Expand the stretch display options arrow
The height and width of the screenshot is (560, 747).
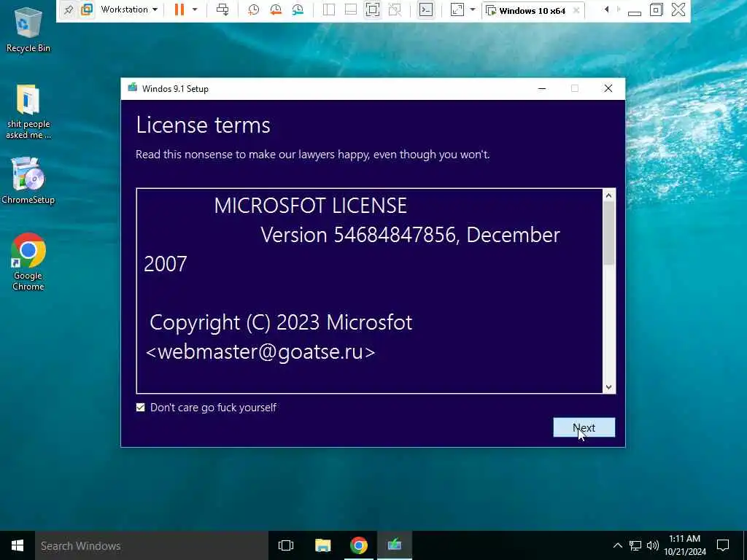click(473, 9)
